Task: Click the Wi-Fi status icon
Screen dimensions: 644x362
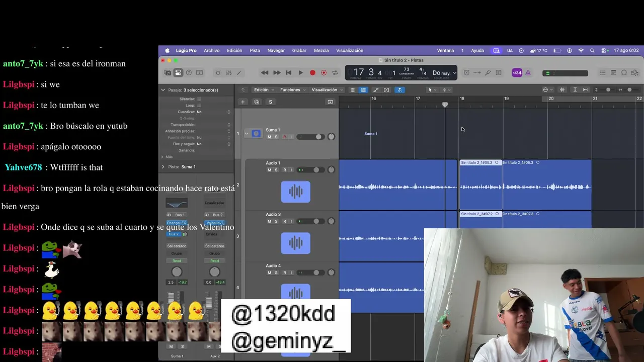Action: tap(581, 50)
